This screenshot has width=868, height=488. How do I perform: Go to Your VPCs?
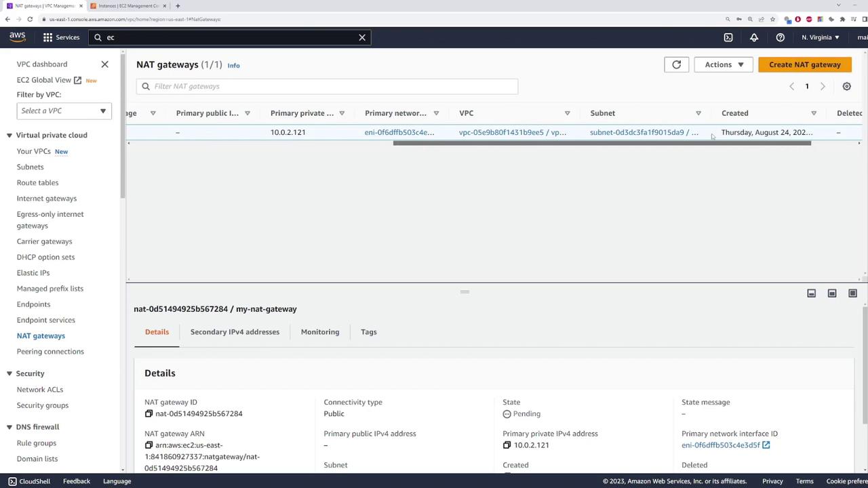click(x=34, y=151)
